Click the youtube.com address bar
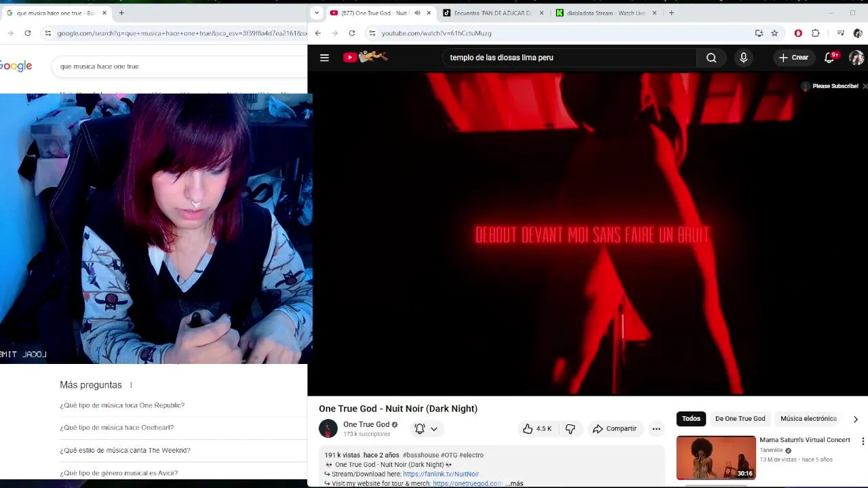Viewport: 868px width, 488px height. pyautogui.click(x=563, y=33)
